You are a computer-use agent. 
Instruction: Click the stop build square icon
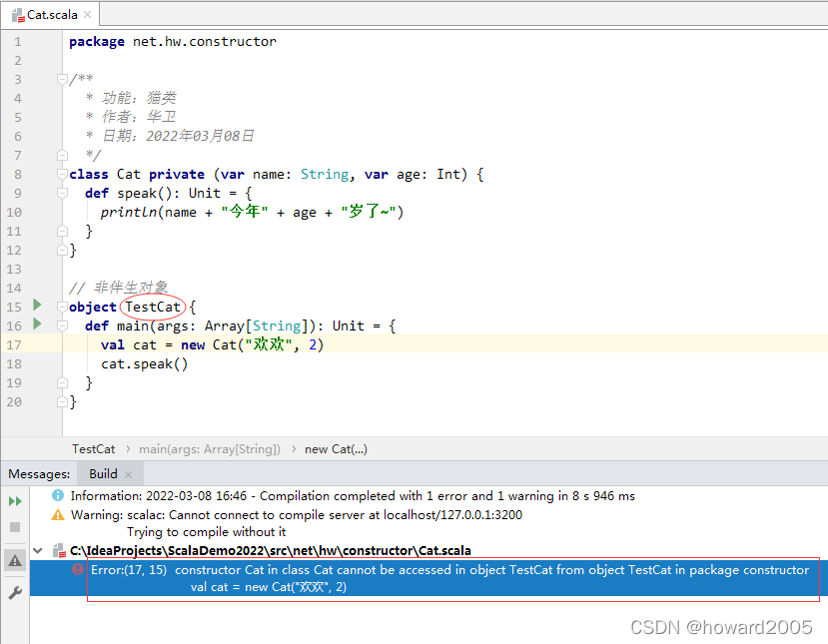(15, 527)
